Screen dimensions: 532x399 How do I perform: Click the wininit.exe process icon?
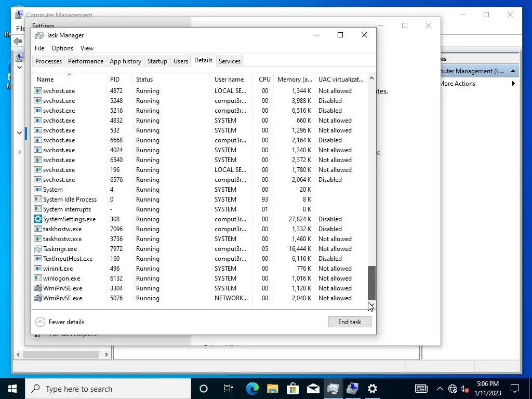[37, 269]
